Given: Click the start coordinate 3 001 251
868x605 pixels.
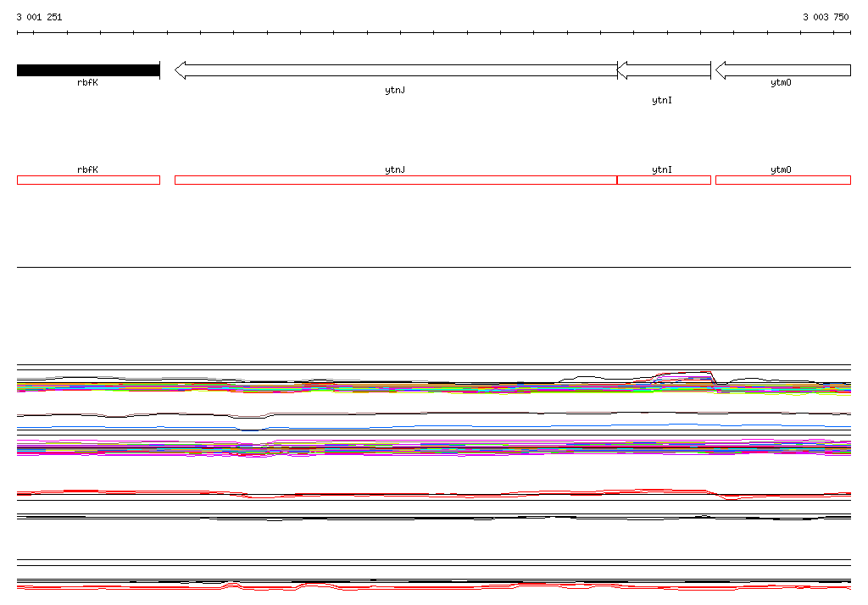Looking at the screenshot, I should click(39, 17).
